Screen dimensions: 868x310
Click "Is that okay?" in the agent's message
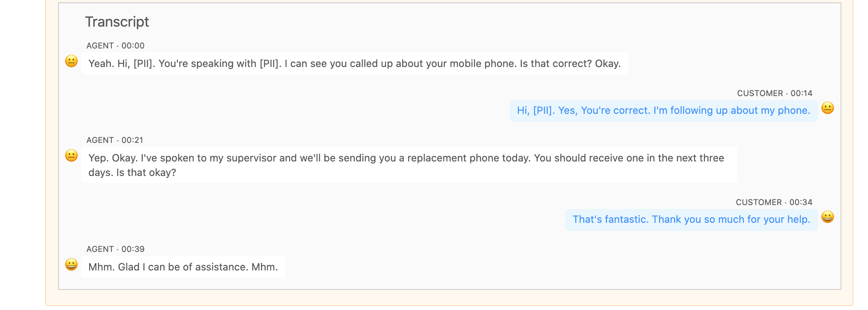(146, 173)
